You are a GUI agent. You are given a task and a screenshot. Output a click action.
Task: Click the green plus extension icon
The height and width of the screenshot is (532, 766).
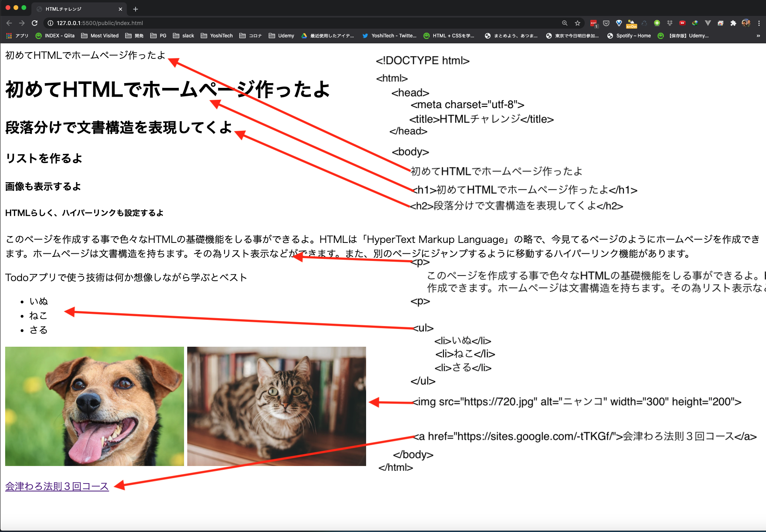(x=657, y=23)
